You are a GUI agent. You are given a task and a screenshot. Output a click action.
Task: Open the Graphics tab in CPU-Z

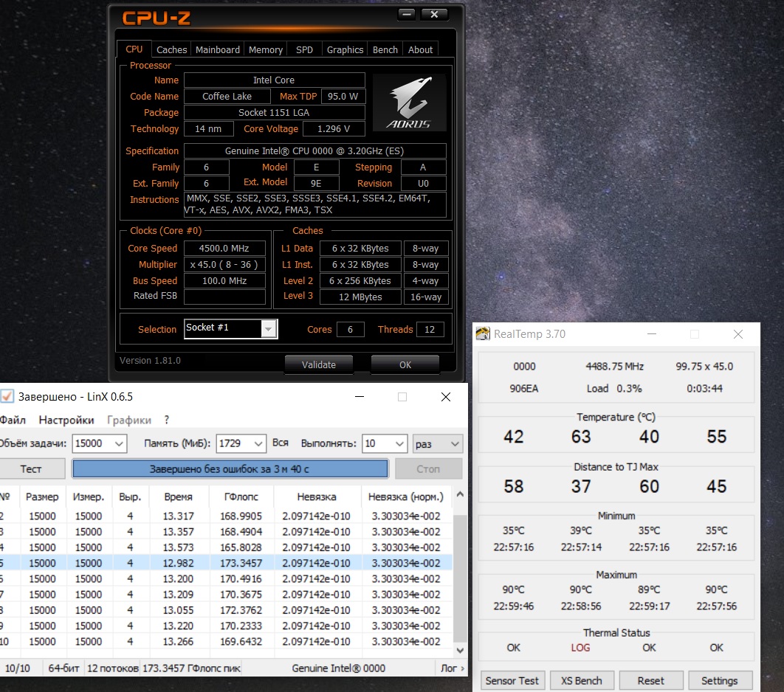coord(345,49)
